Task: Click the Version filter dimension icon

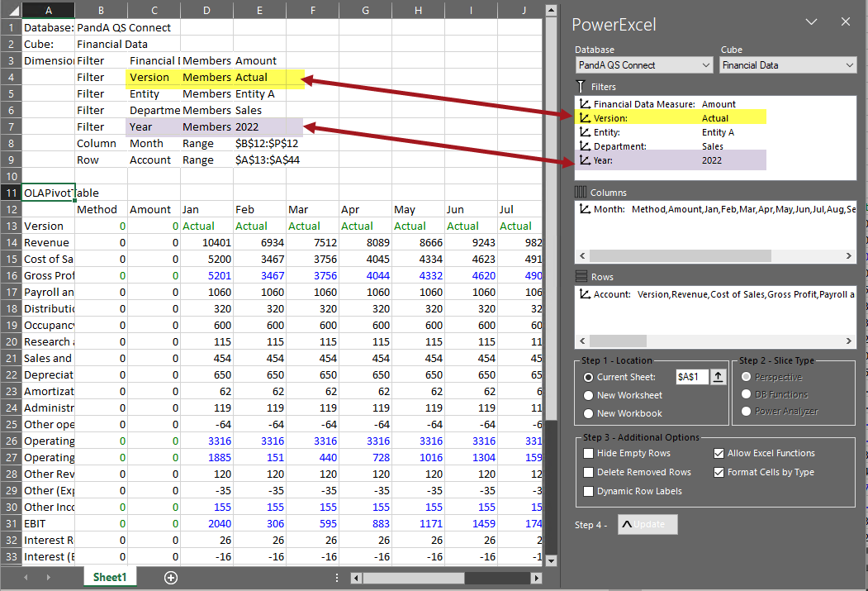Action: click(x=585, y=118)
